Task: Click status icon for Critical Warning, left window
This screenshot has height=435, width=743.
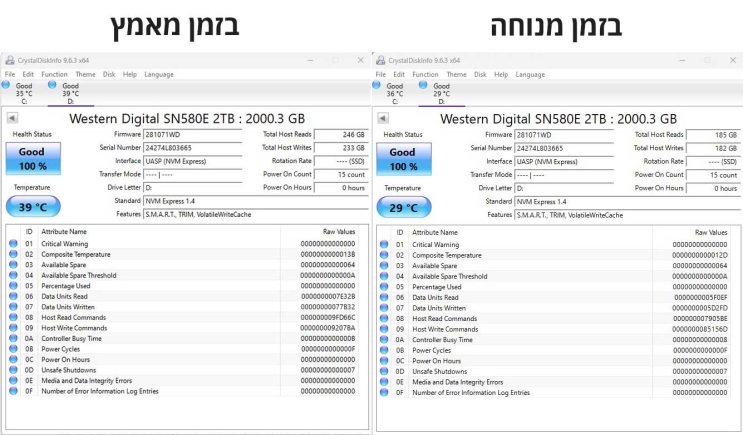Action: tap(13, 244)
